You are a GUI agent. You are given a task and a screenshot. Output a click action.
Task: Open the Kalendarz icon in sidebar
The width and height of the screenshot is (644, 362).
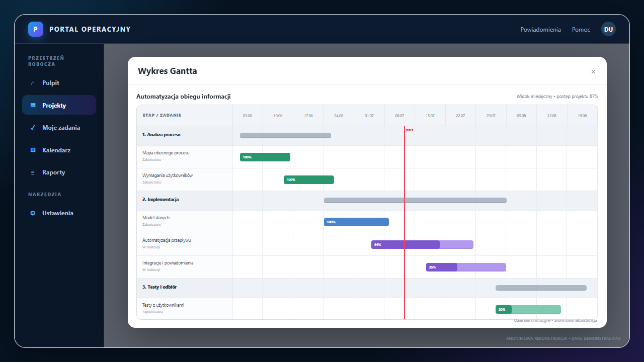33,150
